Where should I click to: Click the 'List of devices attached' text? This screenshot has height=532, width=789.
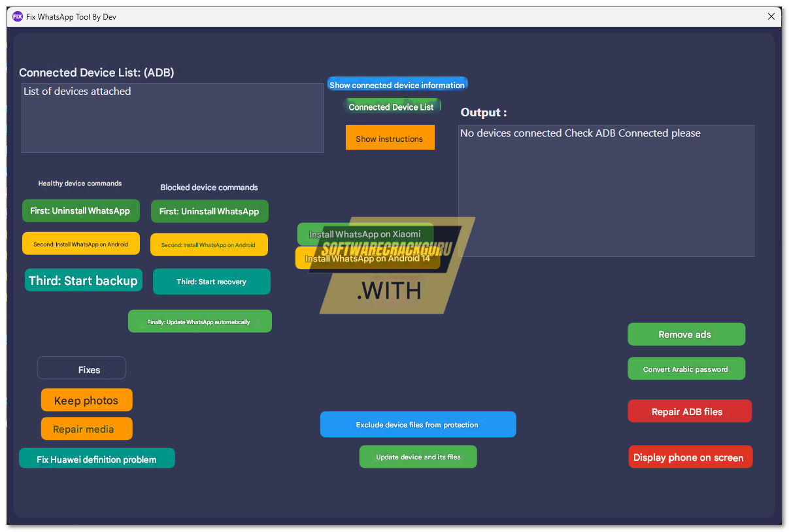(x=77, y=91)
